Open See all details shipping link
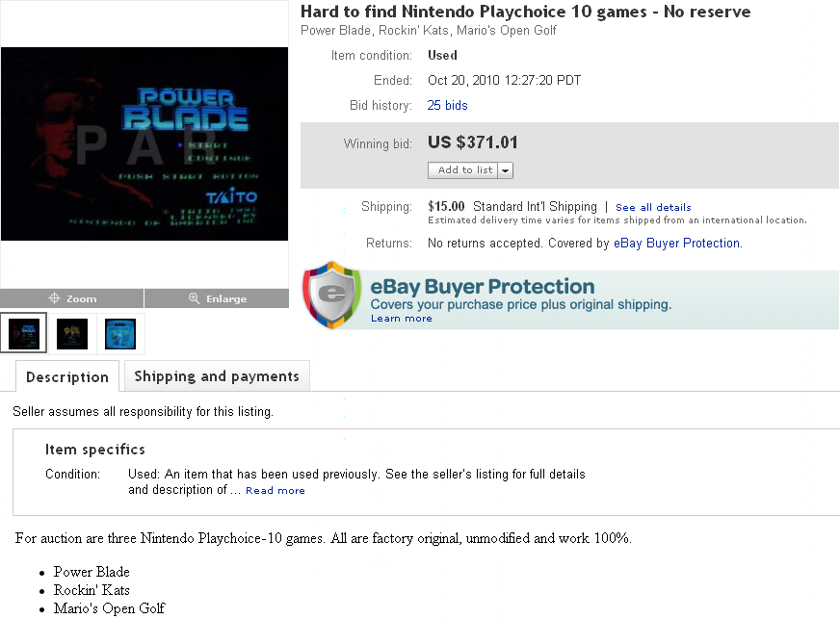 (x=653, y=207)
